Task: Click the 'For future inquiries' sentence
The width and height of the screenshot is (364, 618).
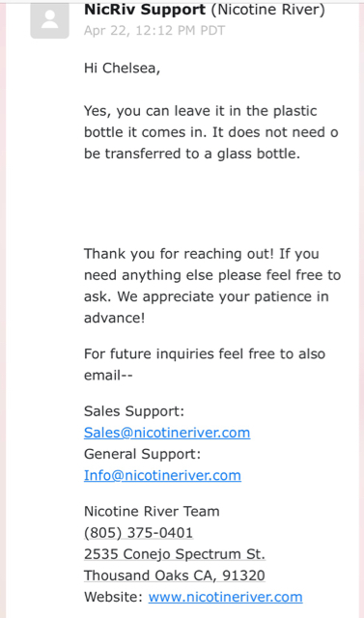Action: pyautogui.click(x=205, y=364)
